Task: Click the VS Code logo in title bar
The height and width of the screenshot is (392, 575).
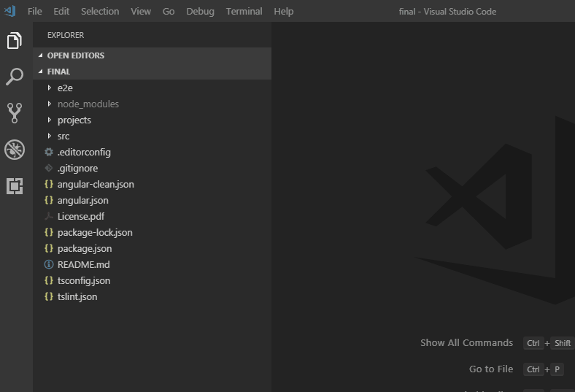Action: point(10,11)
